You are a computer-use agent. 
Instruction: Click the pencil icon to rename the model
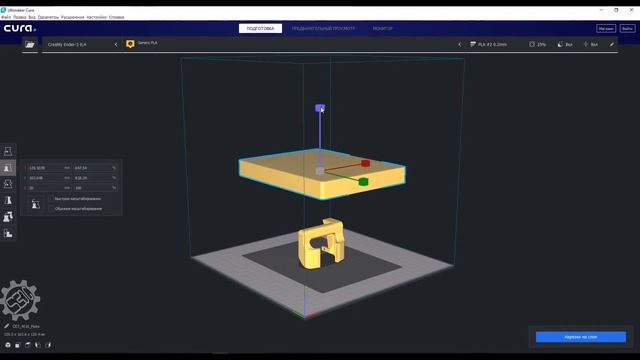pos(7,326)
